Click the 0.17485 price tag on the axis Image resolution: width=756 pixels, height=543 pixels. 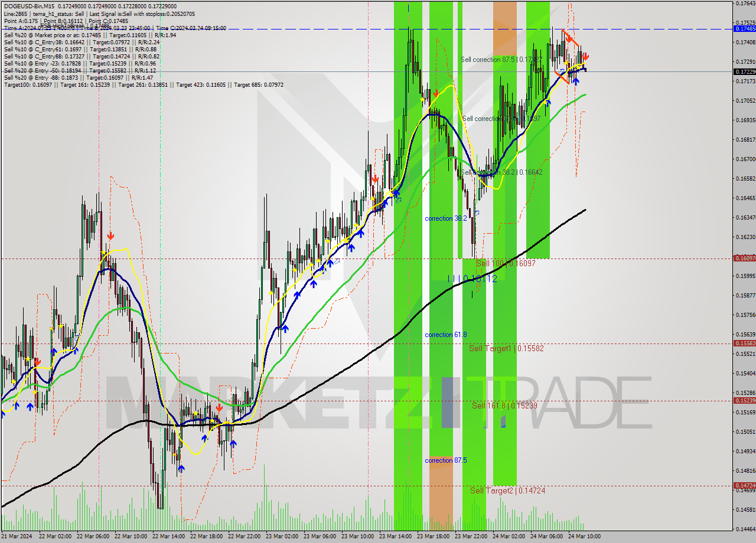click(x=744, y=28)
